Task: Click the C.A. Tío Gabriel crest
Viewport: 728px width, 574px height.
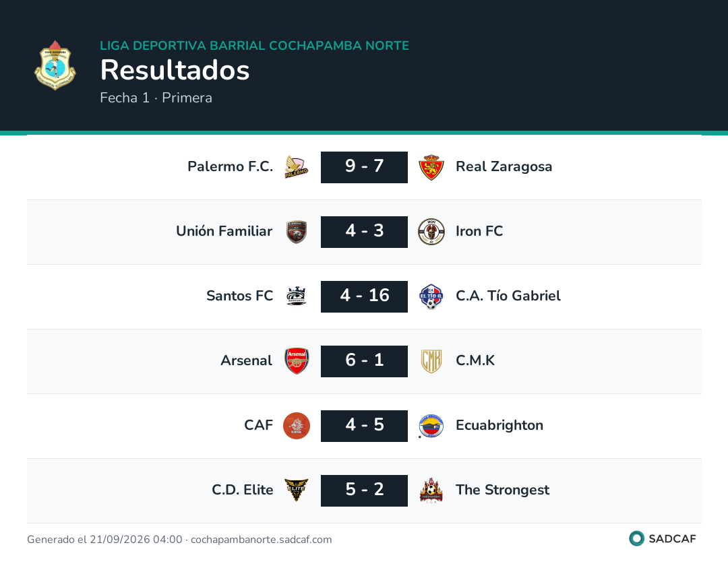Action: (431, 296)
